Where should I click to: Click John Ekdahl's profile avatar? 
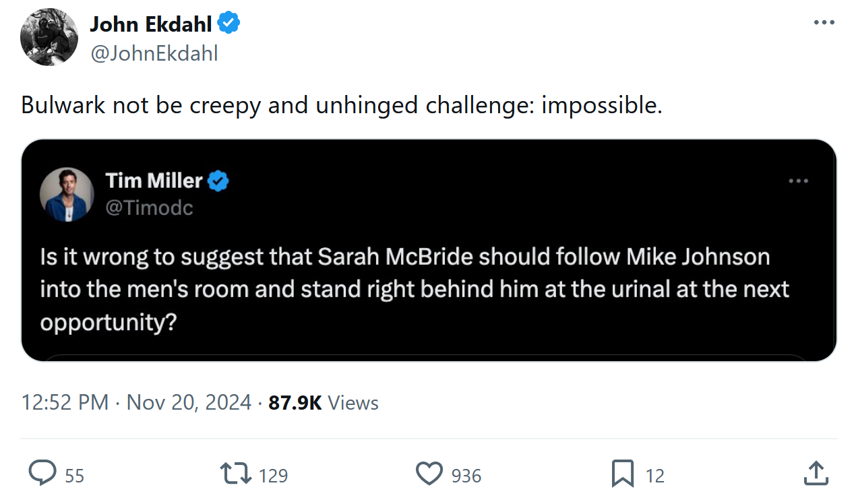pos(49,37)
